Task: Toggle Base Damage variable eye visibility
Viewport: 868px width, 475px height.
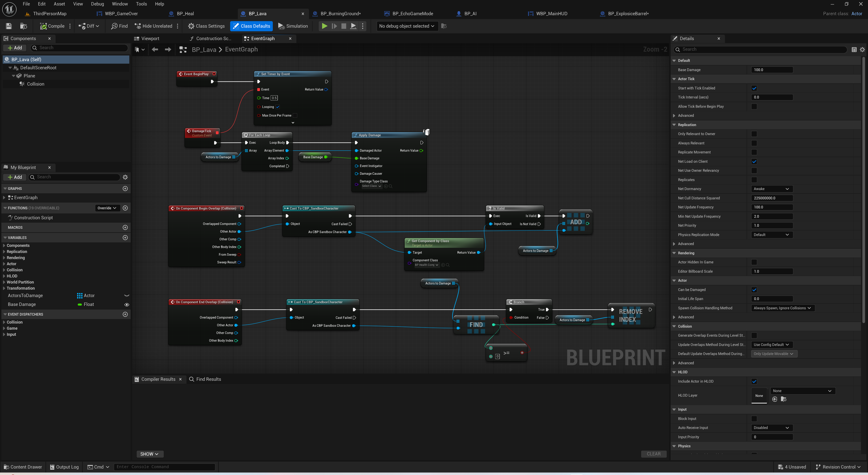Action: click(x=127, y=305)
